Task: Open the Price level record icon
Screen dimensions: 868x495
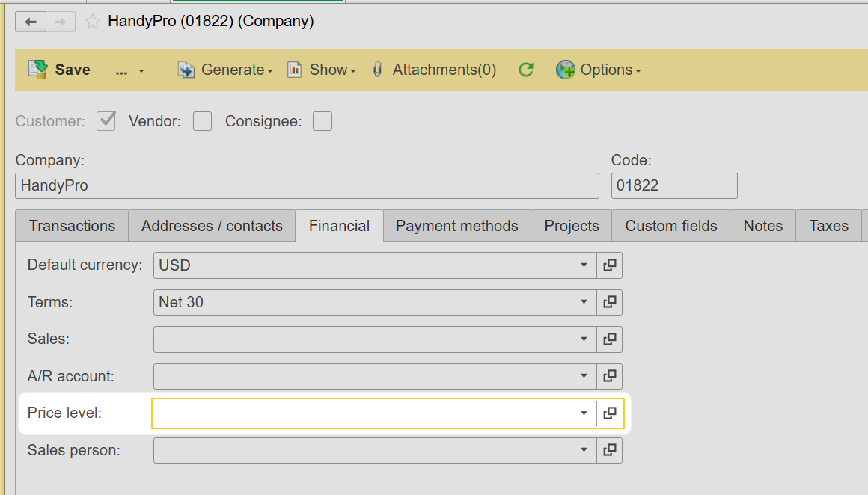Action: click(x=610, y=413)
